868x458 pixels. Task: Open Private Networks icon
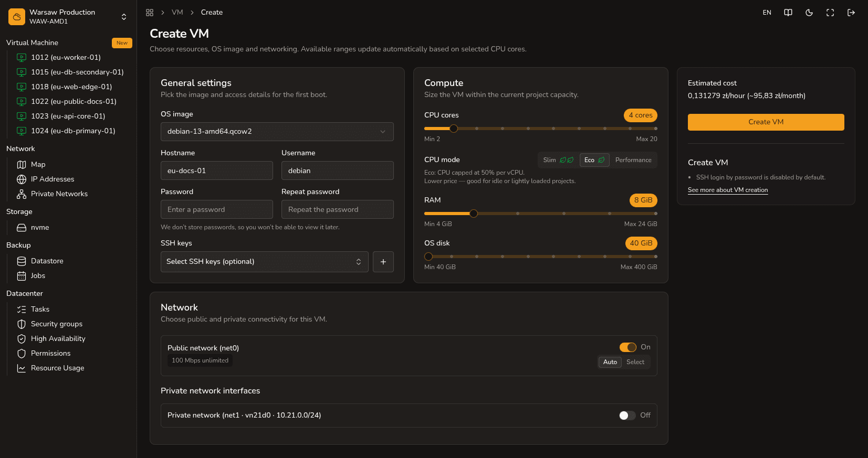click(x=22, y=194)
